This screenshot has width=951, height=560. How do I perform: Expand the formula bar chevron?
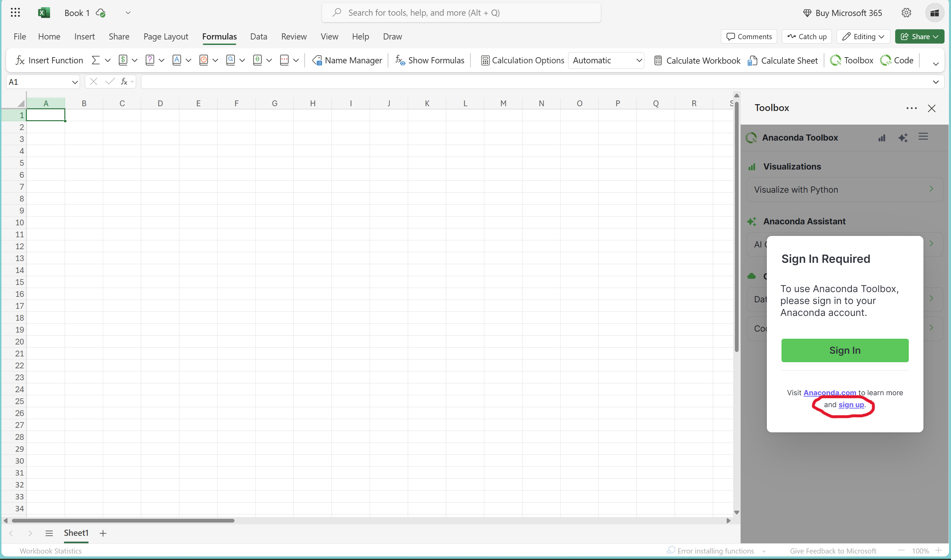tap(936, 82)
